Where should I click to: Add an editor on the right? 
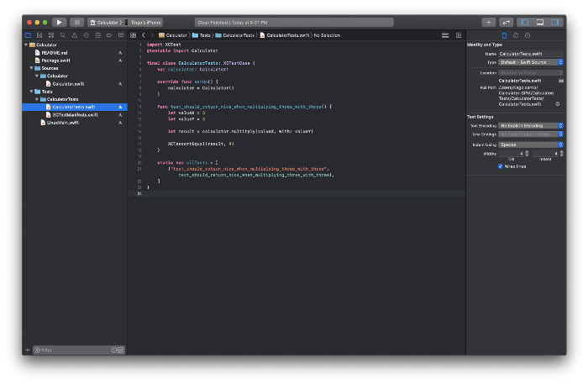pos(458,35)
